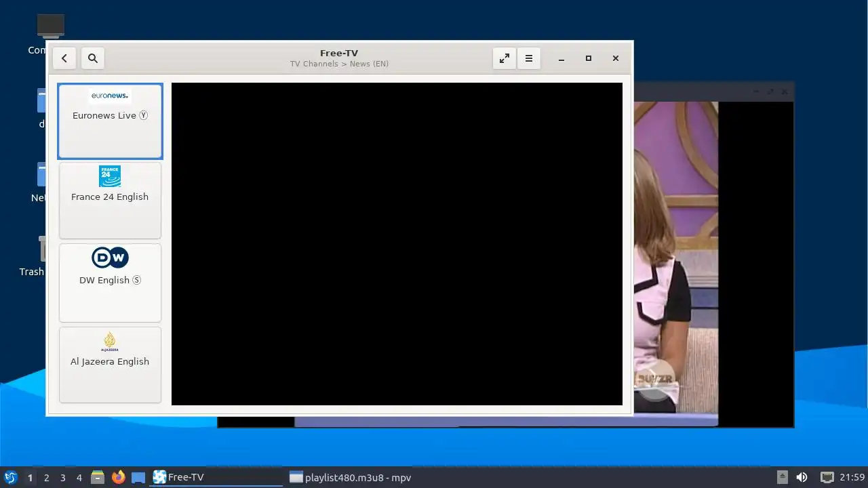The width and height of the screenshot is (868, 488).
Task: Select the Euronews Live channel
Action: pos(110,121)
